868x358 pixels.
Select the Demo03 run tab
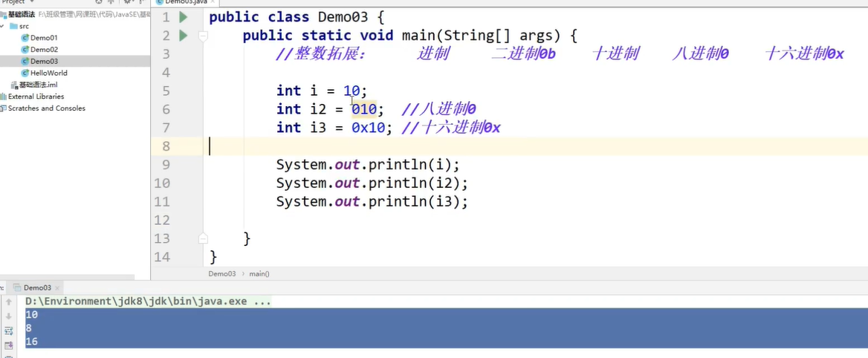click(37, 287)
